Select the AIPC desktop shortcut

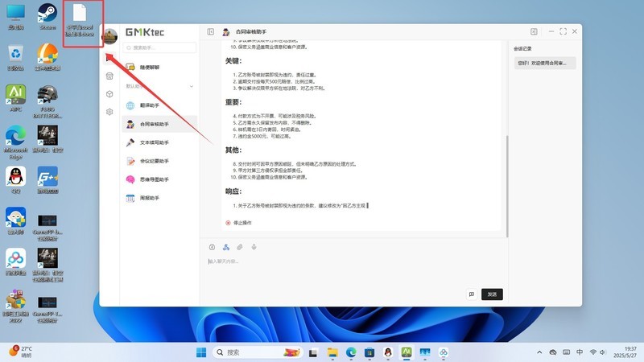15,98
